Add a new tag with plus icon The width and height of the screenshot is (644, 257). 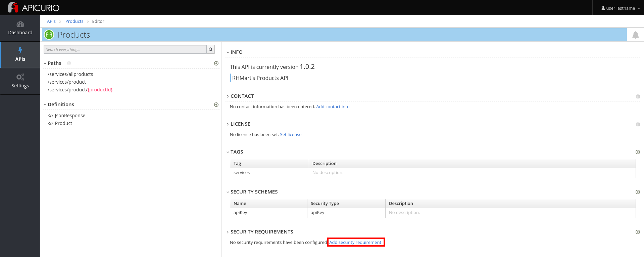click(x=638, y=152)
